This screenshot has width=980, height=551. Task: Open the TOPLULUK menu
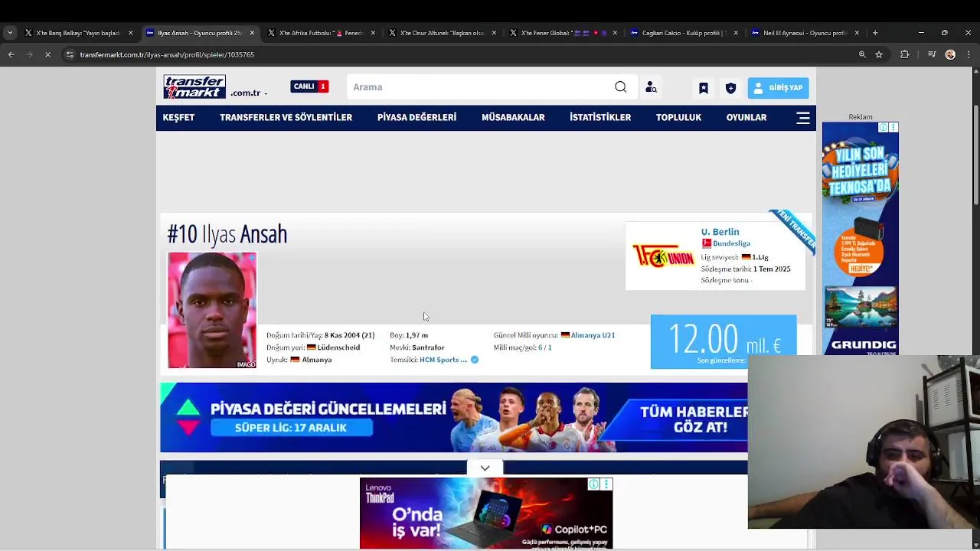pyautogui.click(x=678, y=117)
